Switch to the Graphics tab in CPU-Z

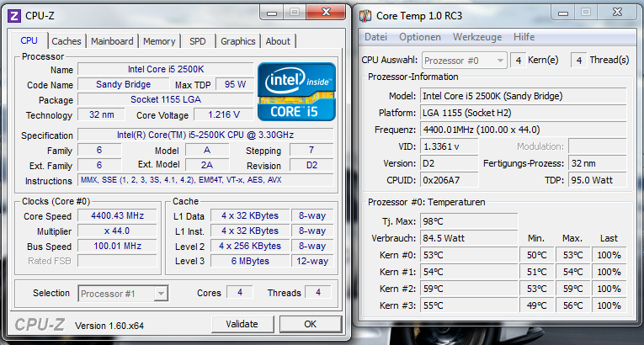pos(237,41)
